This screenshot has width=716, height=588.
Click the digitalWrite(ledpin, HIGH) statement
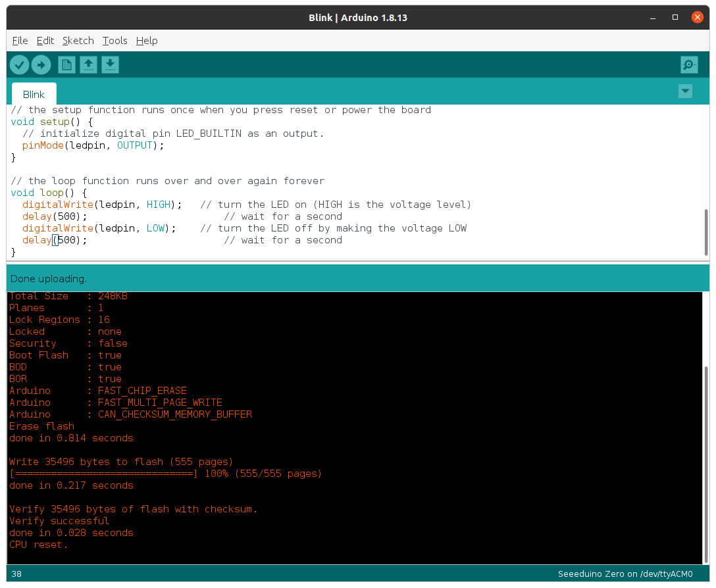pos(102,205)
